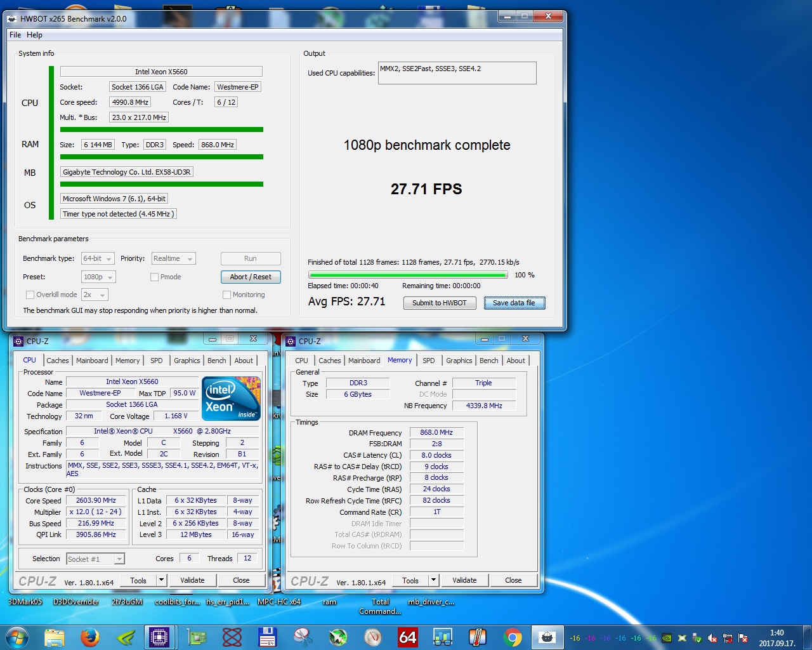Open the NVIDIA green icon in taskbar
812x650 pixels.
click(126, 637)
